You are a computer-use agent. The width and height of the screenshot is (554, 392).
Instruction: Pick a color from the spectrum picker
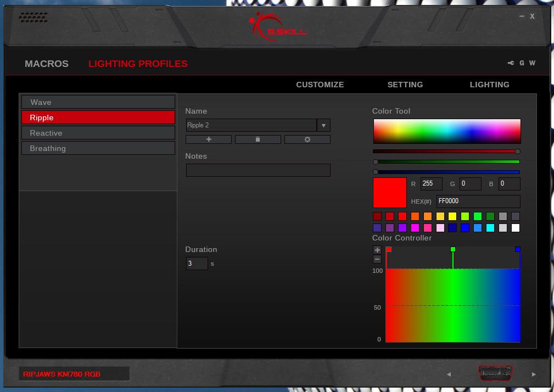[x=447, y=131]
